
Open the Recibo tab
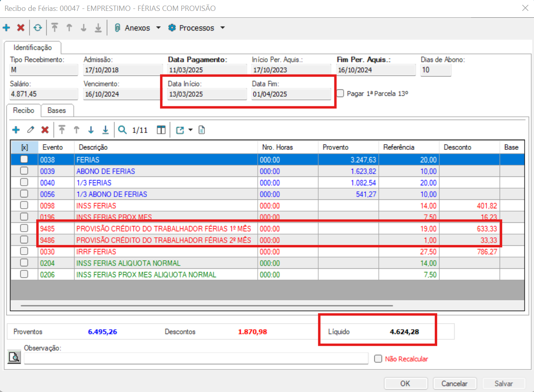[x=23, y=110]
